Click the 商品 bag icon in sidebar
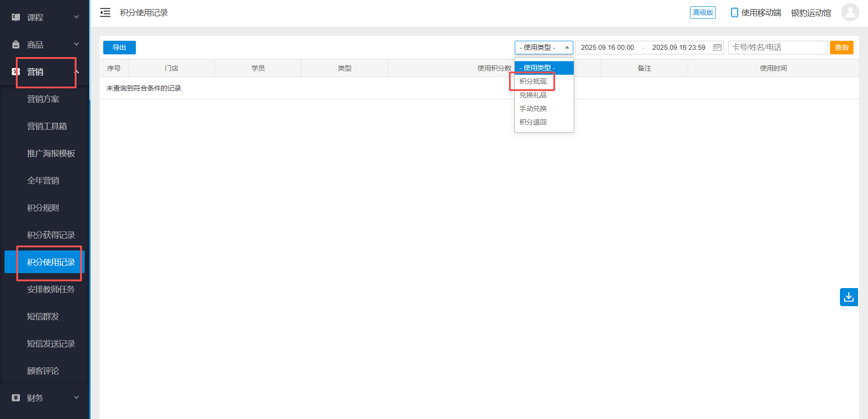The image size is (868, 419). [16, 44]
